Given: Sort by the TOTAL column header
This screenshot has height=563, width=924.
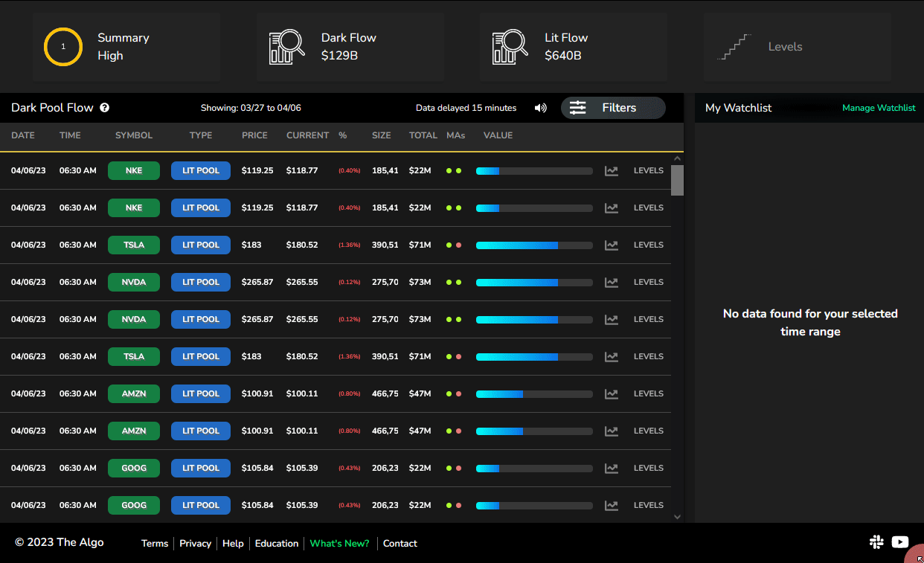Looking at the screenshot, I should [423, 135].
